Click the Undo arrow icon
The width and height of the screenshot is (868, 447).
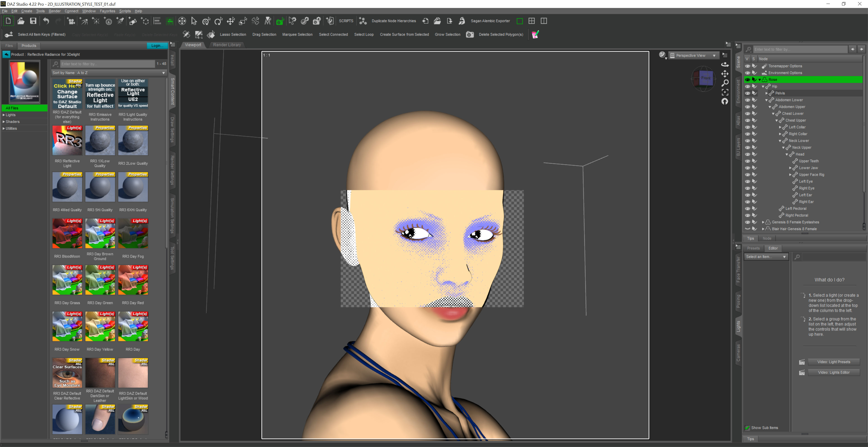(x=46, y=21)
